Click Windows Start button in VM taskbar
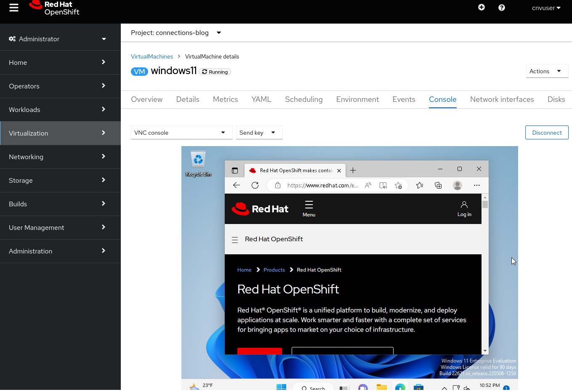This screenshot has width=572, height=392. (281, 387)
